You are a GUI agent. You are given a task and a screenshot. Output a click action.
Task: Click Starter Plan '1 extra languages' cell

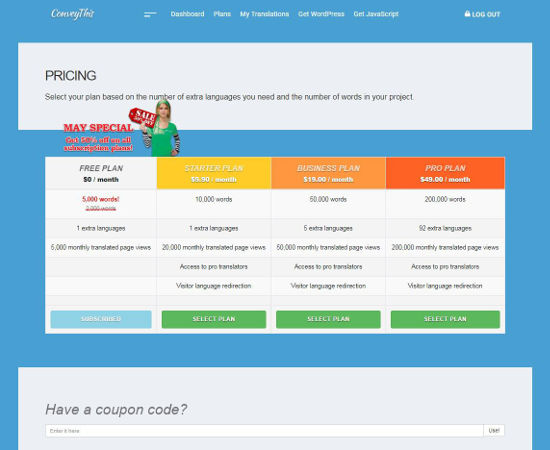click(x=214, y=228)
